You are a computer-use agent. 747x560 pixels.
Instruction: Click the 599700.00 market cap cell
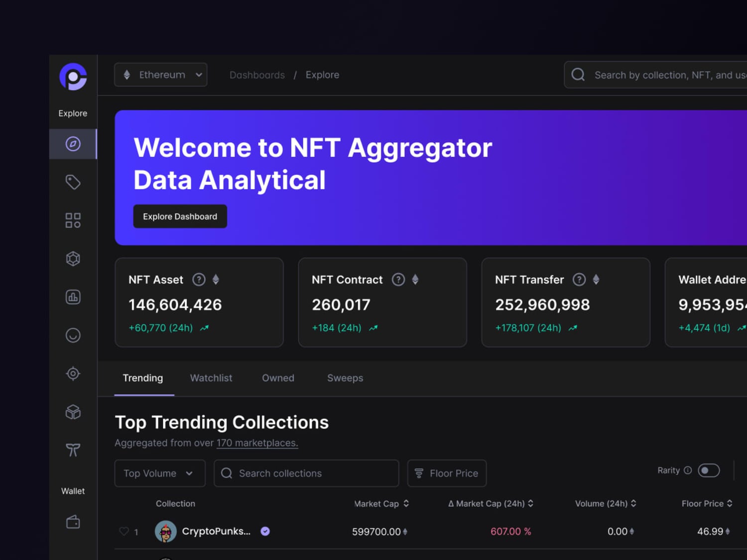click(x=379, y=532)
